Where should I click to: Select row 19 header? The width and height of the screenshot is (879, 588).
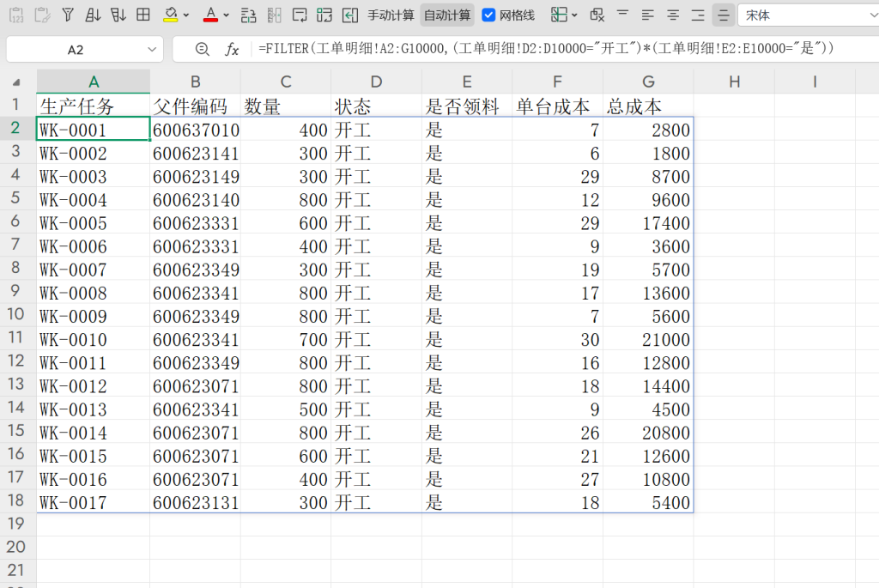[x=16, y=524]
